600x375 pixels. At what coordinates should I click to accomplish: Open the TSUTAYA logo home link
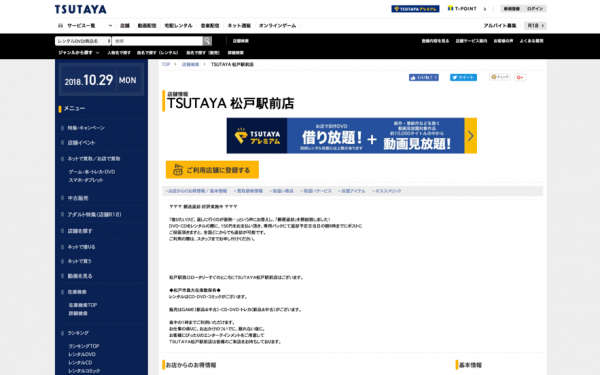[81, 9]
